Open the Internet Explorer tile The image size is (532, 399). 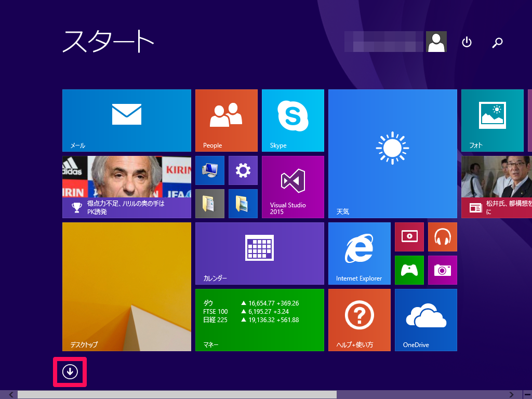point(359,253)
